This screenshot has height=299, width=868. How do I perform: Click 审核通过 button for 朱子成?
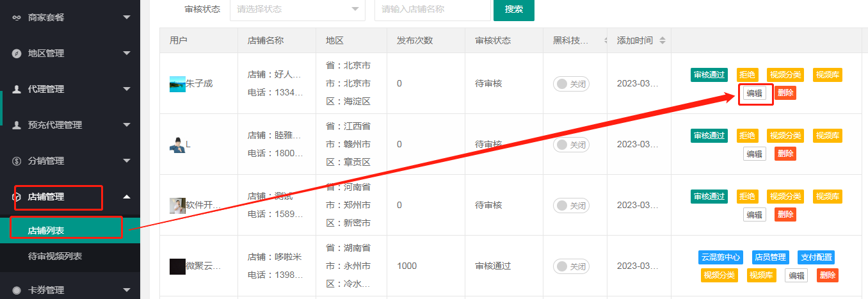(x=709, y=75)
